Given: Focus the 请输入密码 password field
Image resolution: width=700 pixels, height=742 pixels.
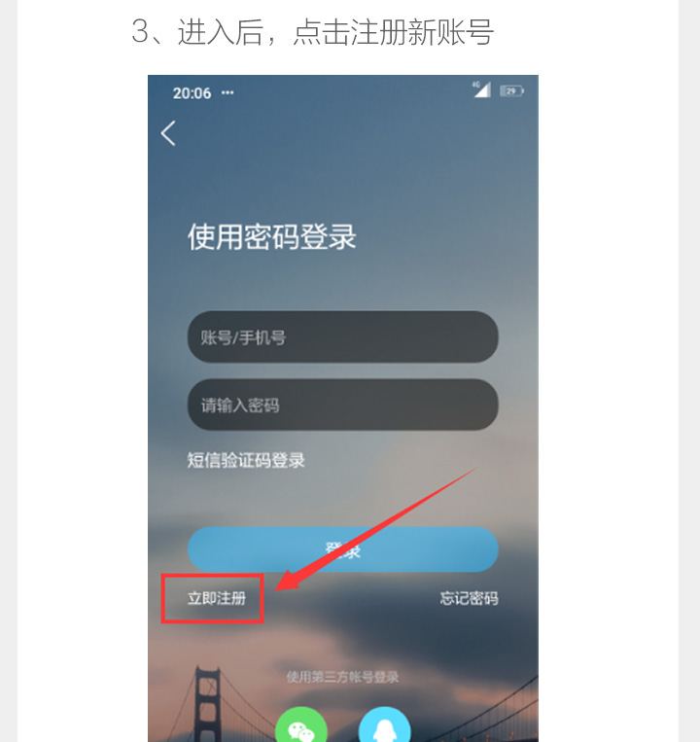Looking at the screenshot, I should point(343,405).
